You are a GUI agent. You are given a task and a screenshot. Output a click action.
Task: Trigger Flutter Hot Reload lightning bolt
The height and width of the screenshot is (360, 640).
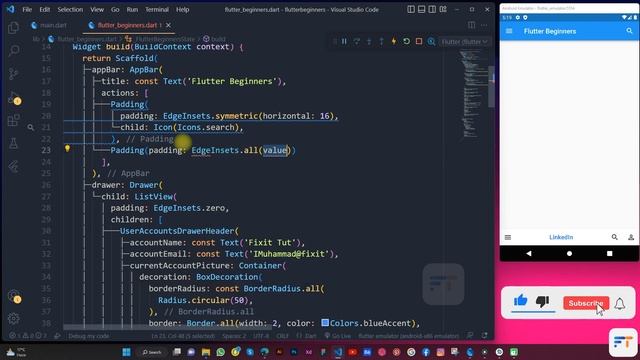tap(394, 42)
